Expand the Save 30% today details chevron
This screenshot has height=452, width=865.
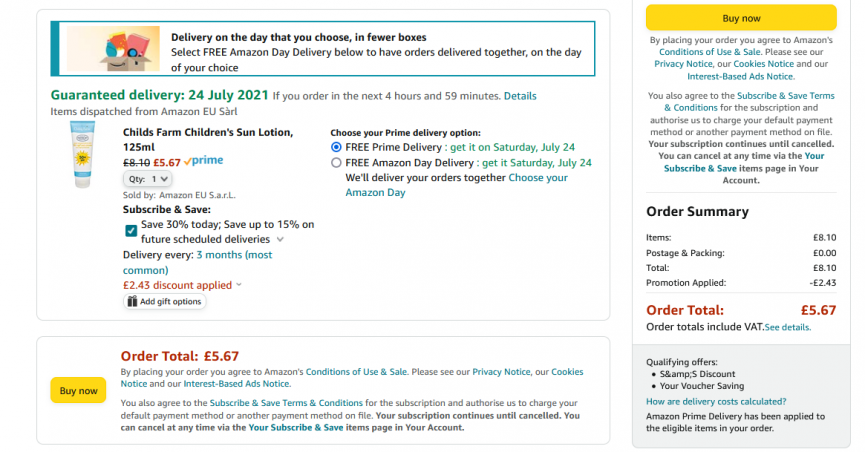pyautogui.click(x=280, y=240)
